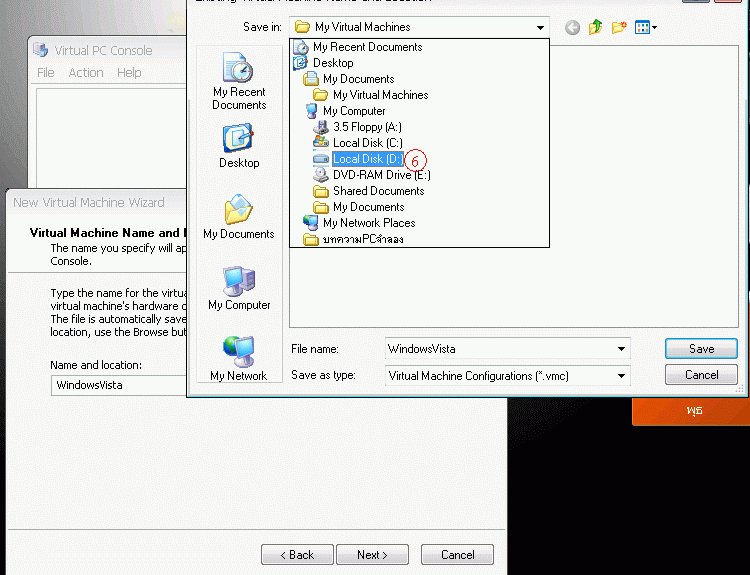Open the Views menu icon
The height and width of the screenshot is (575, 750).
pyautogui.click(x=646, y=27)
